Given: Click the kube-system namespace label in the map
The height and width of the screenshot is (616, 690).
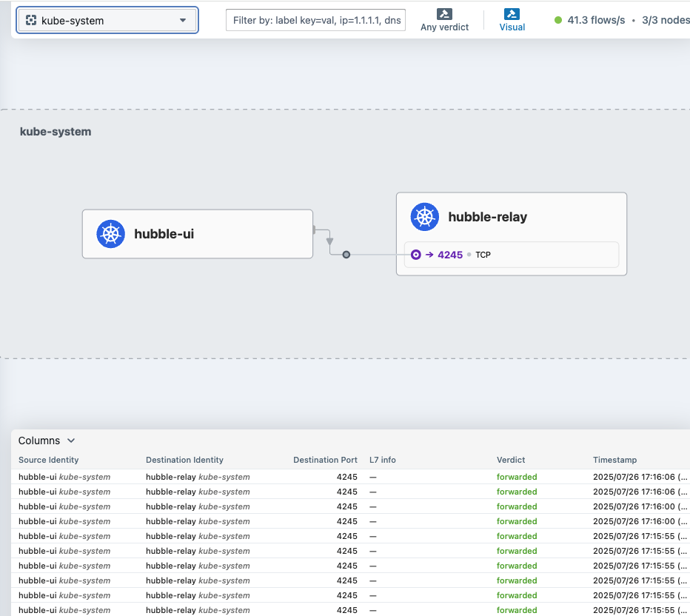Looking at the screenshot, I should point(56,132).
